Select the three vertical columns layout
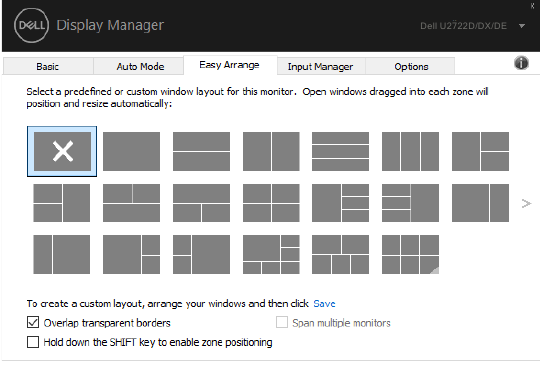This screenshot has width=540, height=365. [410, 151]
